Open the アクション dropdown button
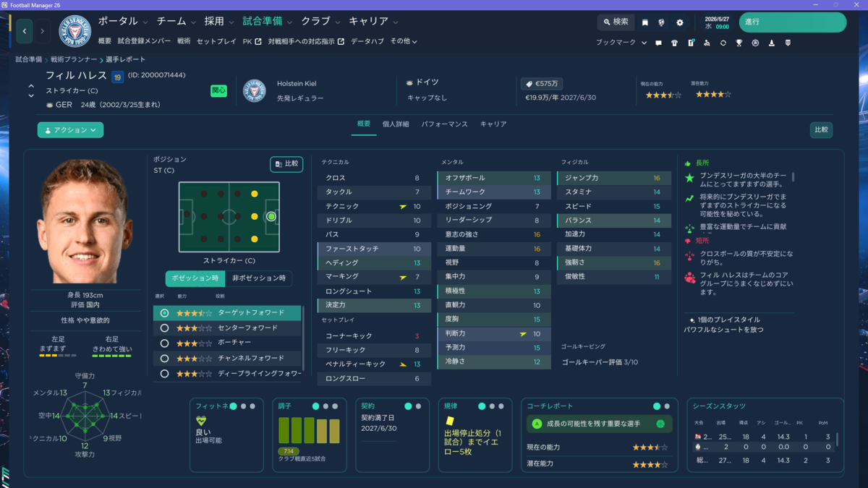The image size is (868, 488). pos(70,130)
